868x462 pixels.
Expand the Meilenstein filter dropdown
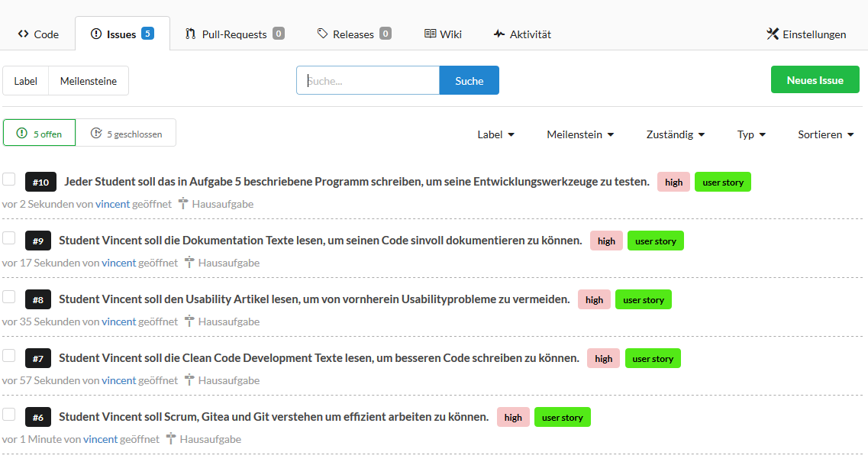point(580,134)
